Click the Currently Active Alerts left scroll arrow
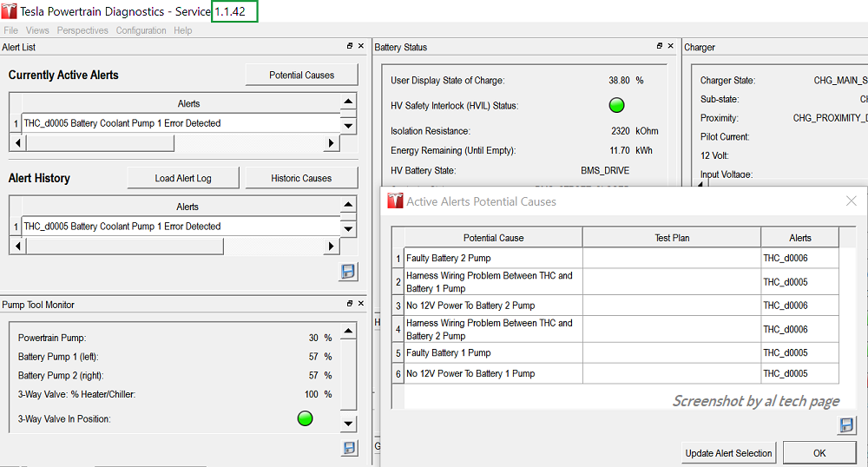Image resolution: width=868 pixels, height=467 pixels. 17,143
